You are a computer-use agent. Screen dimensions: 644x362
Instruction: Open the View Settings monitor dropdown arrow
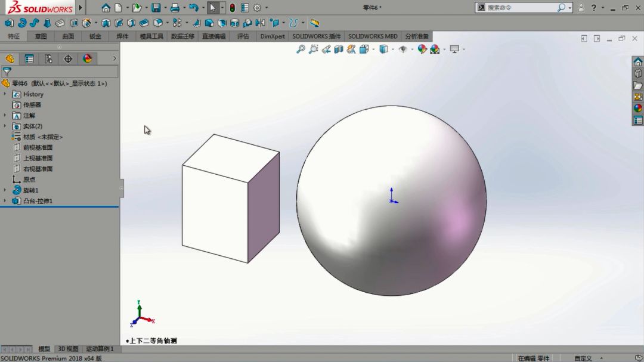(x=464, y=49)
